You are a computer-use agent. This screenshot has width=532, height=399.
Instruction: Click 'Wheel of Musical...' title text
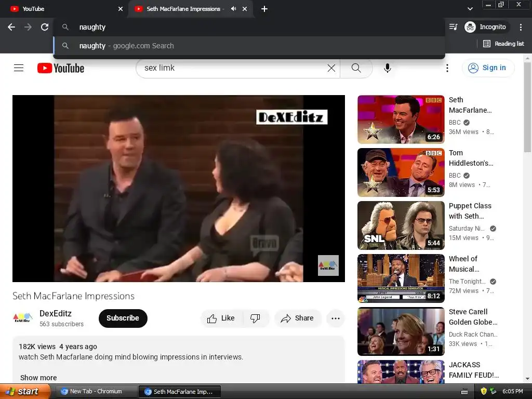pos(464,264)
